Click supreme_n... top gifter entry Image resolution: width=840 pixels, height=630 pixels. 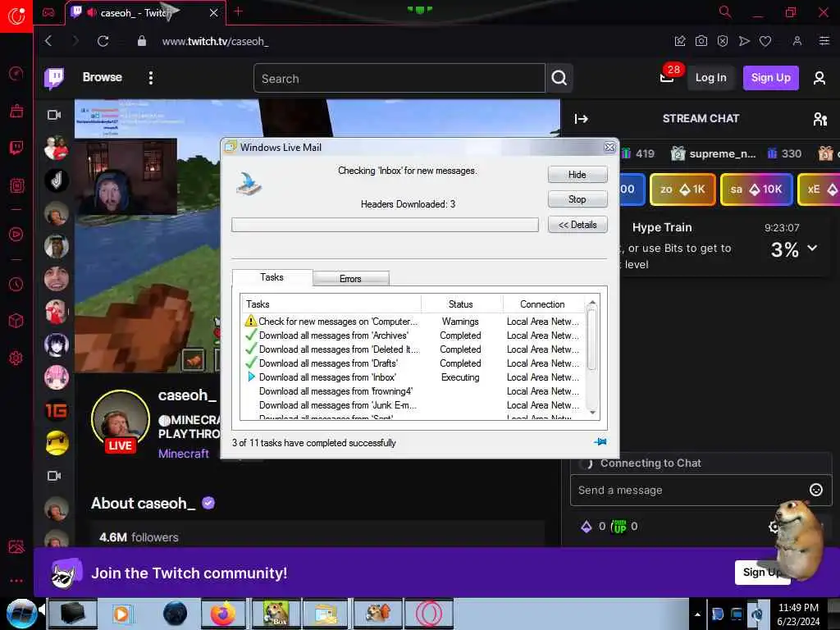click(713, 153)
